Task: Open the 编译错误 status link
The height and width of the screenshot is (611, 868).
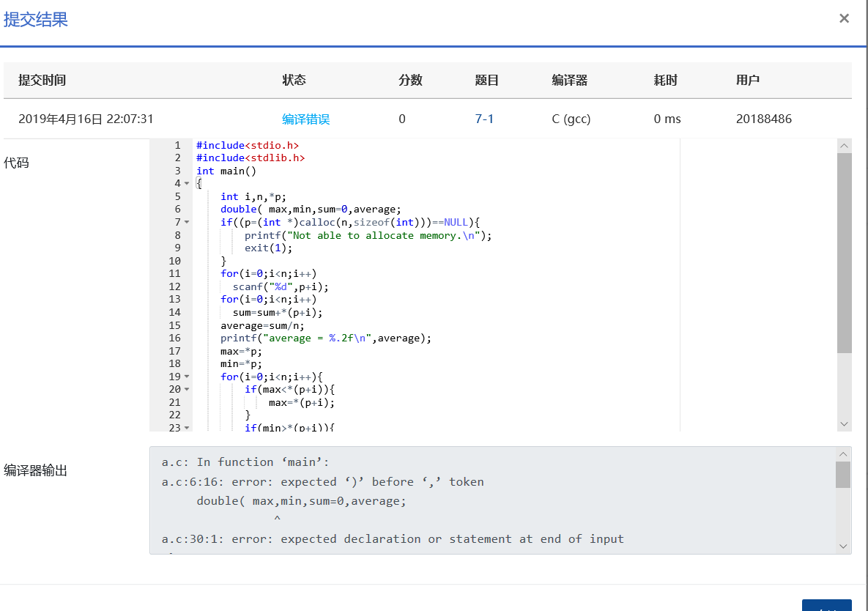Action: click(x=306, y=119)
